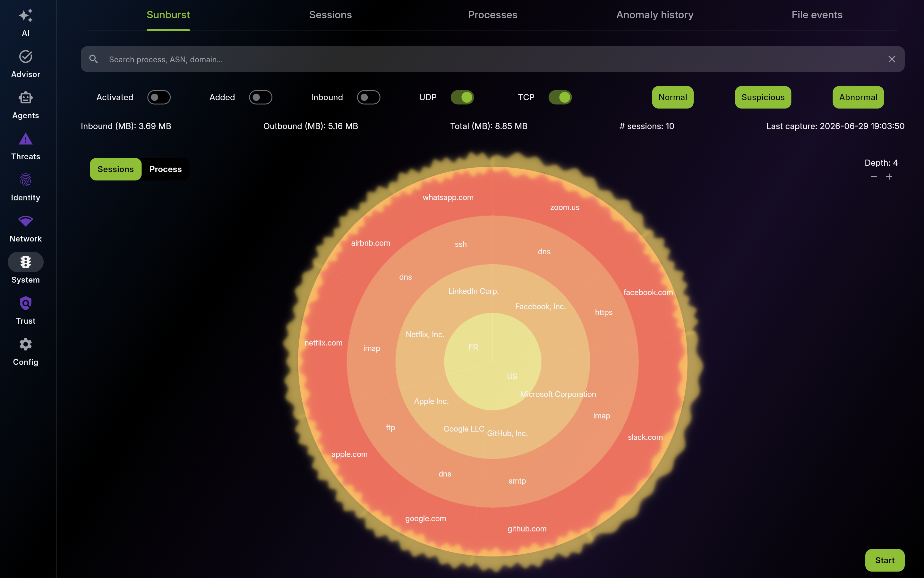Switch to the Processes tab
The image size is (924, 578).
(x=492, y=15)
